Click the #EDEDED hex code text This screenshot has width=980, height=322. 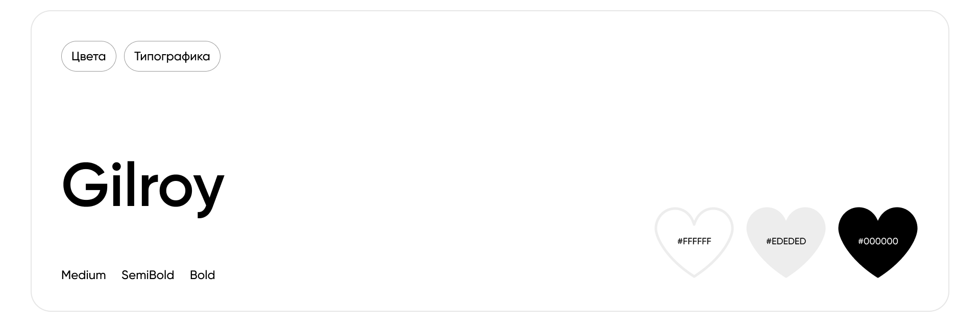click(x=786, y=241)
